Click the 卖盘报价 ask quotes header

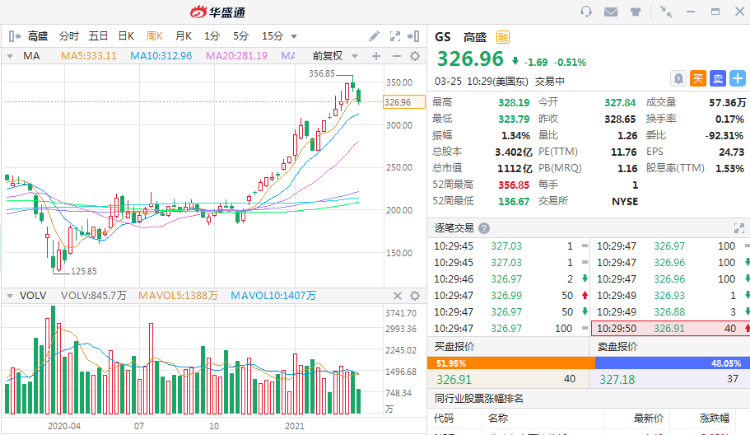pos(617,346)
